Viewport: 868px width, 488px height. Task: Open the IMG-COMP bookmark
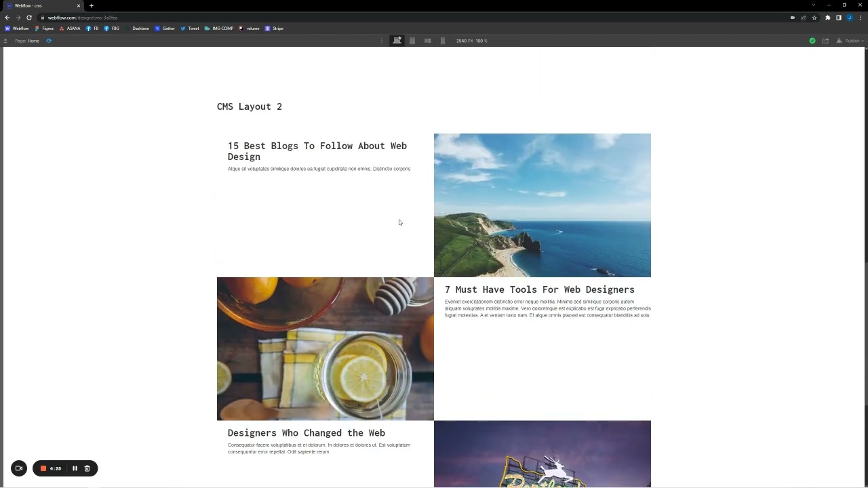pos(219,28)
